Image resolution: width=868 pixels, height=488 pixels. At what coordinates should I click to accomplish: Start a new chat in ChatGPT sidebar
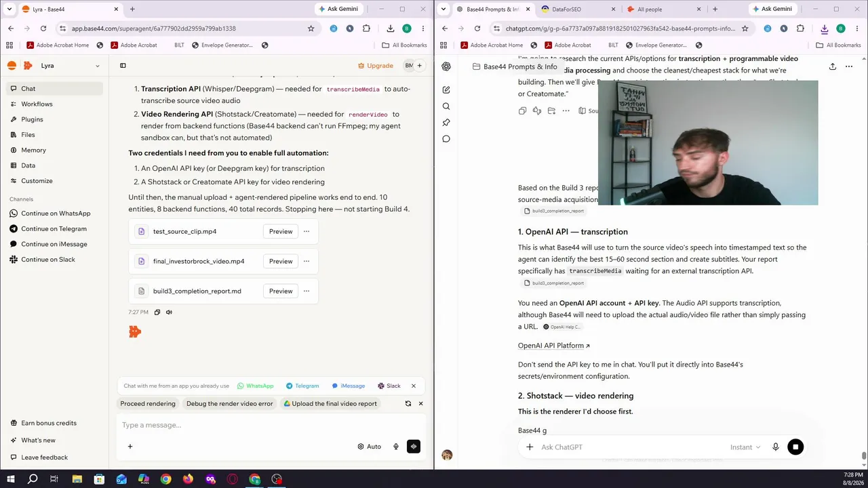pyautogui.click(x=446, y=89)
